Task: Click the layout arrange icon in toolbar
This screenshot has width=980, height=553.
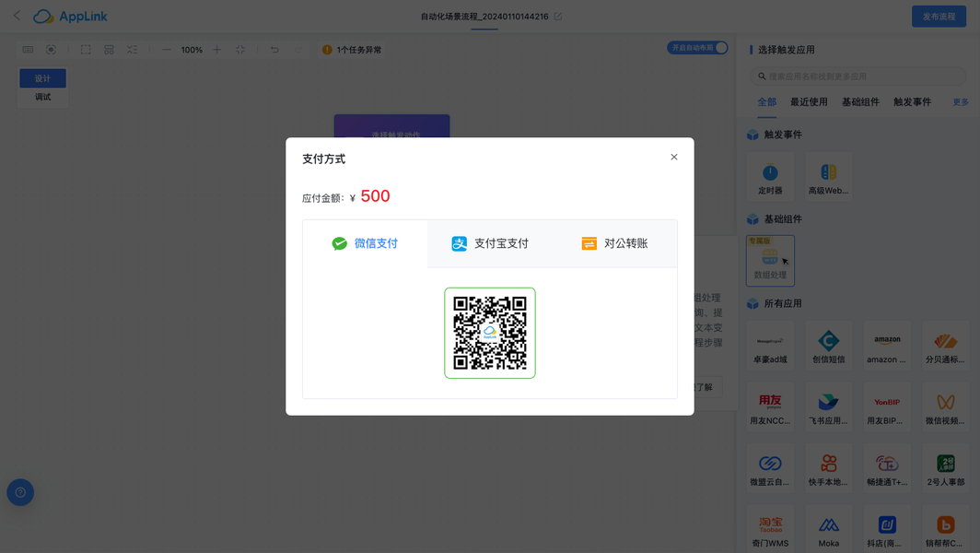Action: click(x=109, y=50)
